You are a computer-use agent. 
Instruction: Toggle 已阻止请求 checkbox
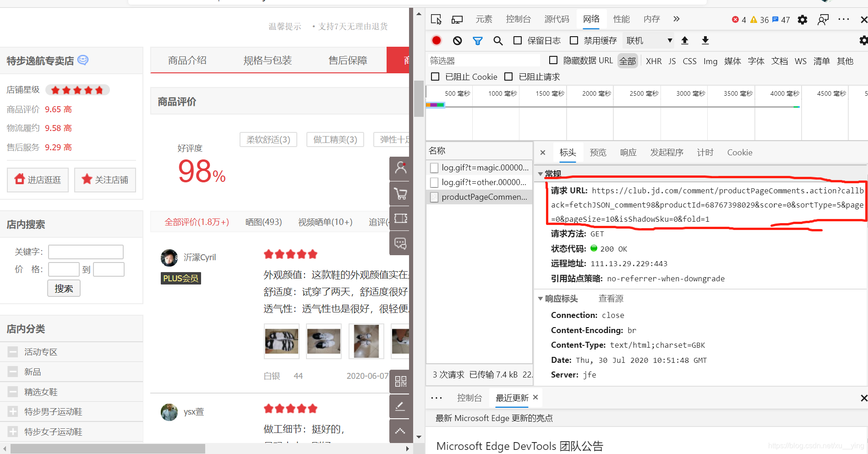(508, 77)
